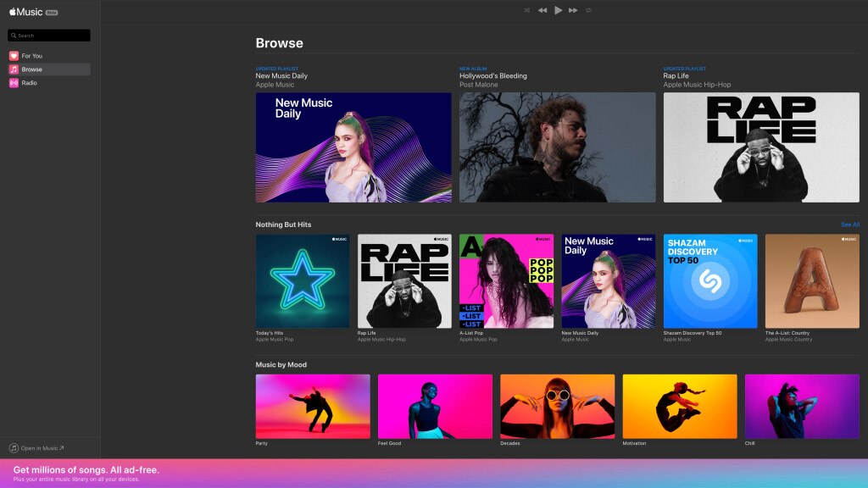Select the Radio broadcast icon
Screen dimensions: 868x488
[x=14, y=83]
